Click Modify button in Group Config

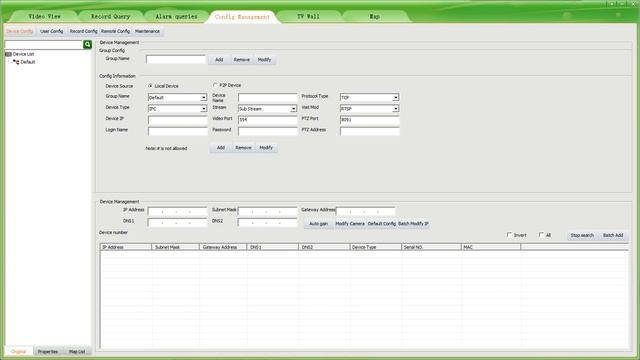click(264, 60)
